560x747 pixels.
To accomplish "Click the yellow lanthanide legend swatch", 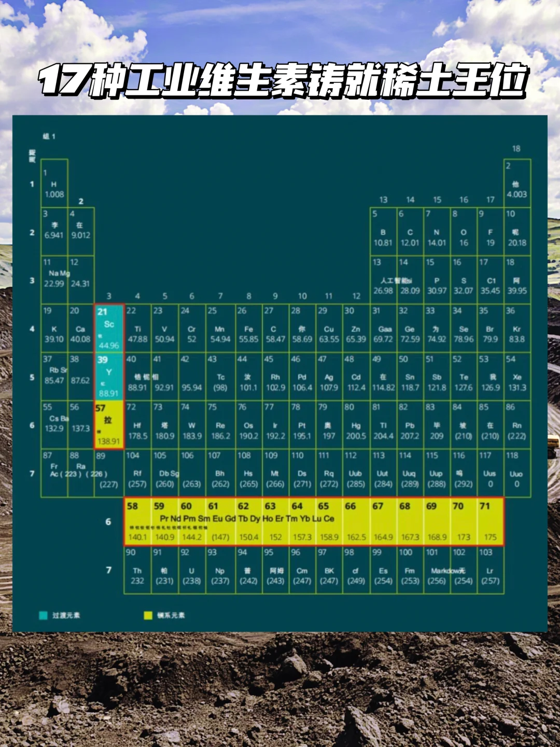I will (148, 615).
